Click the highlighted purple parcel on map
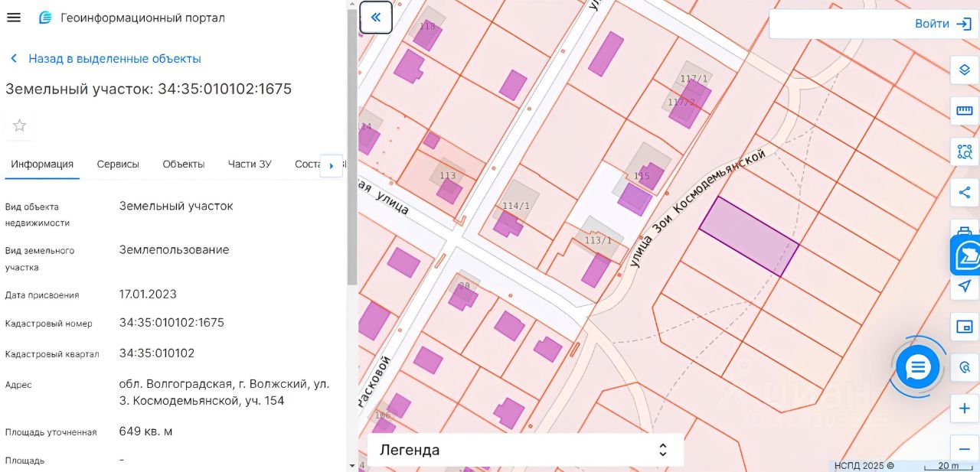980x472 pixels. [749, 236]
